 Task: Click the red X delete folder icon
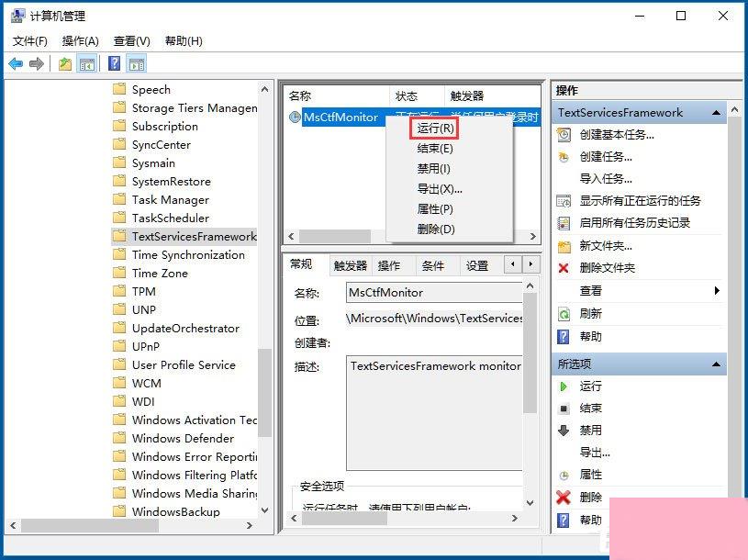(564, 268)
